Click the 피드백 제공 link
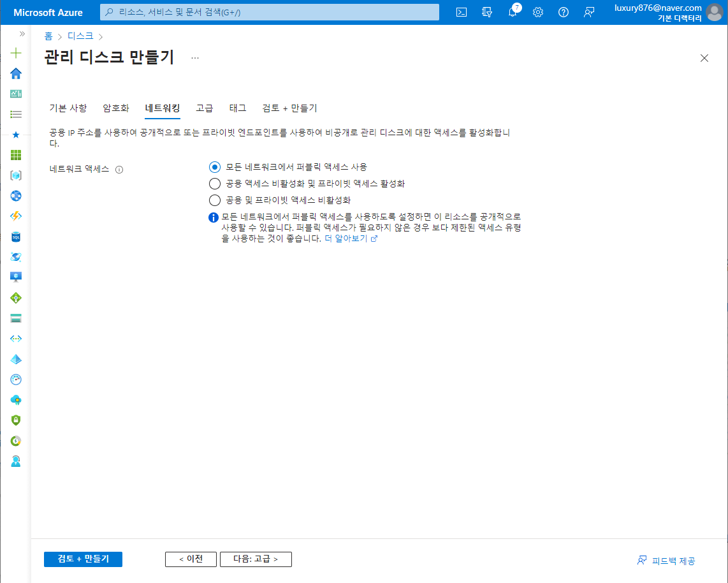The width and height of the screenshot is (728, 583). tap(666, 561)
